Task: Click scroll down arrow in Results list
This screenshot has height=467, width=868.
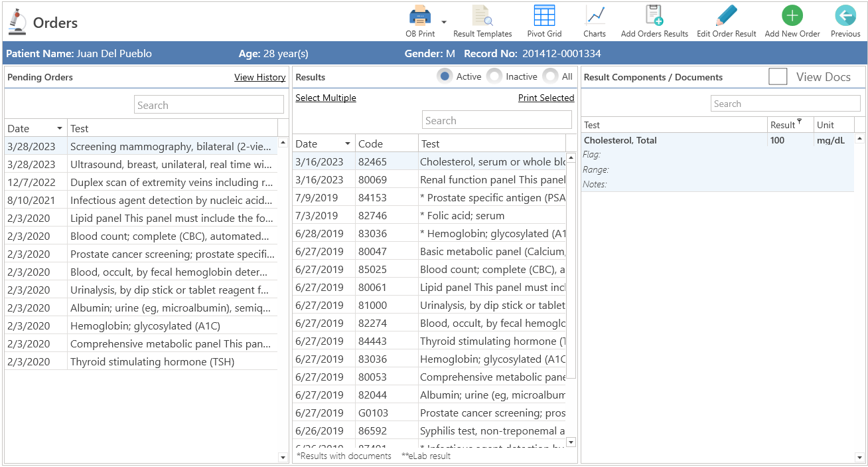Action: click(x=571, y=442)
